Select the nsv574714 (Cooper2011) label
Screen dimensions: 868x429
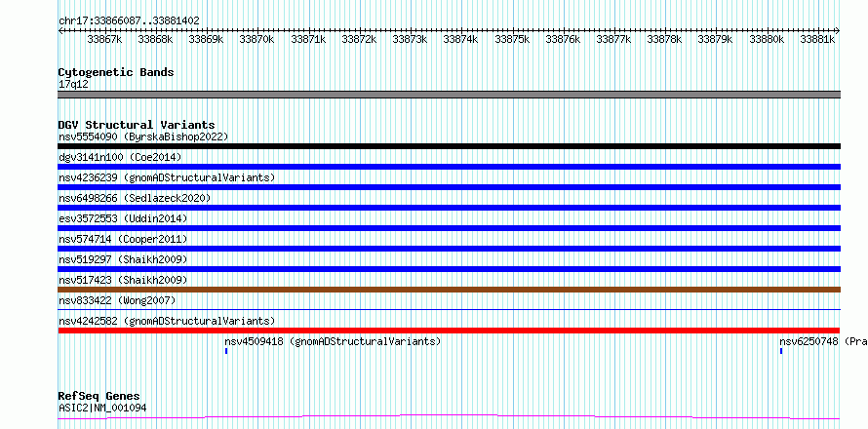pos(123,239)
